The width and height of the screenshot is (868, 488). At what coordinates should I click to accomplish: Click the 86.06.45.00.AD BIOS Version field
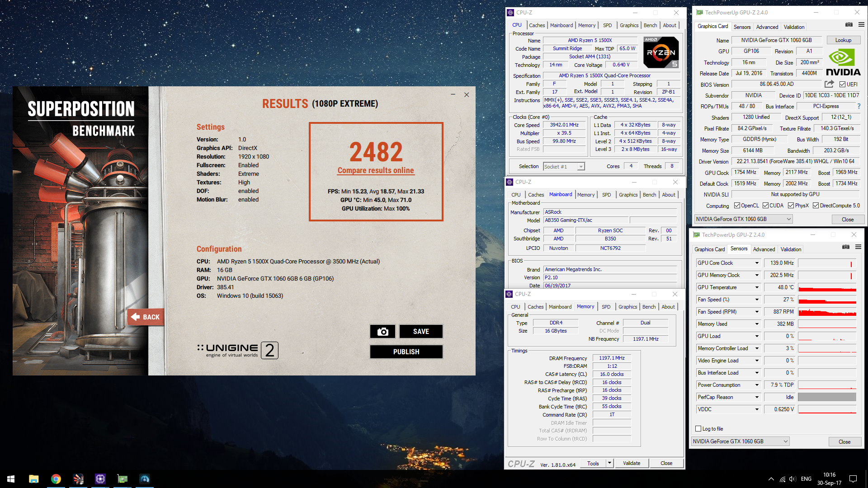click(776, 84)
